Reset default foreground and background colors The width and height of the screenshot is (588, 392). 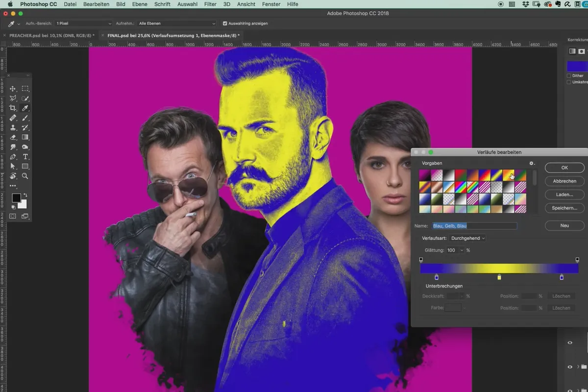pyautogui.click(x=13, y=207)
